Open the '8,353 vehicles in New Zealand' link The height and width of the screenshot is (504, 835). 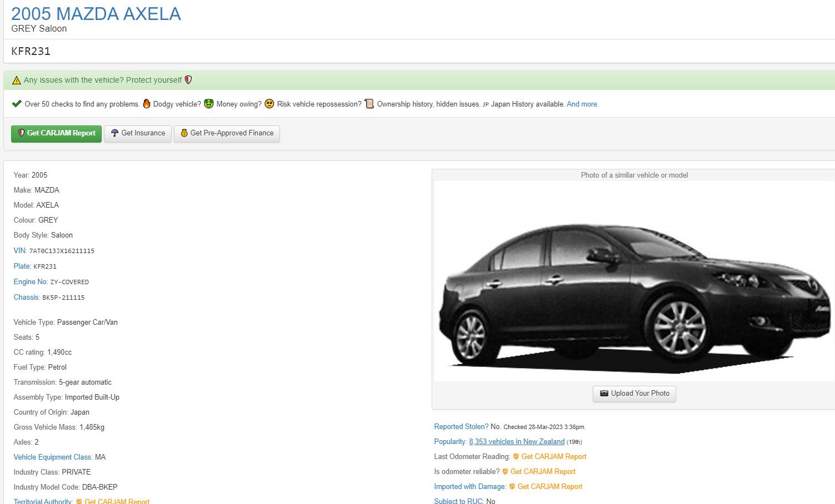tap(517, 442)
